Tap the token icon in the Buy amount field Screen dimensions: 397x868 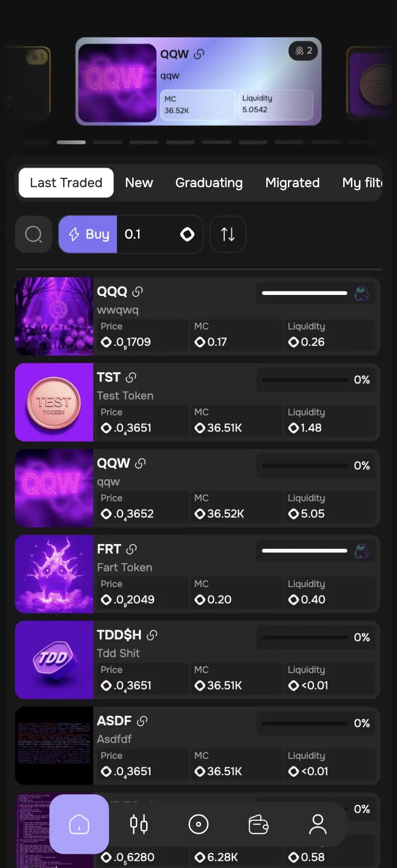click(x=187, y=234)
